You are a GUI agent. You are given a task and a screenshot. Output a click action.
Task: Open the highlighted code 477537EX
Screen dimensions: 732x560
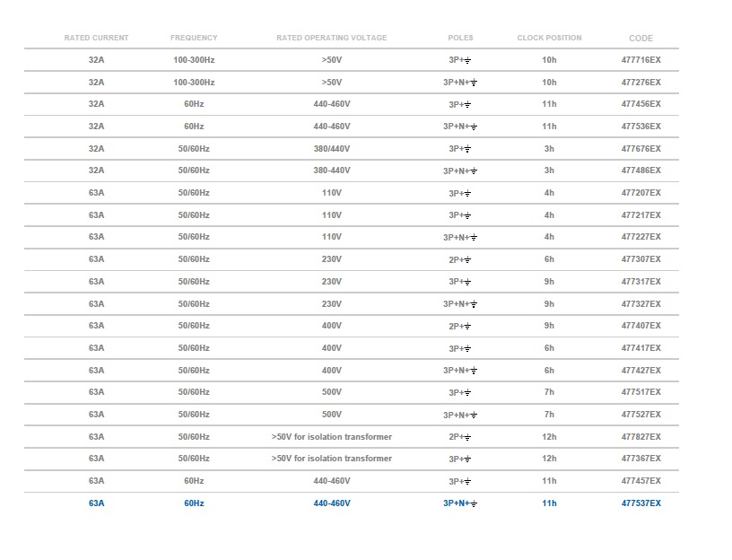click(640, 503)
